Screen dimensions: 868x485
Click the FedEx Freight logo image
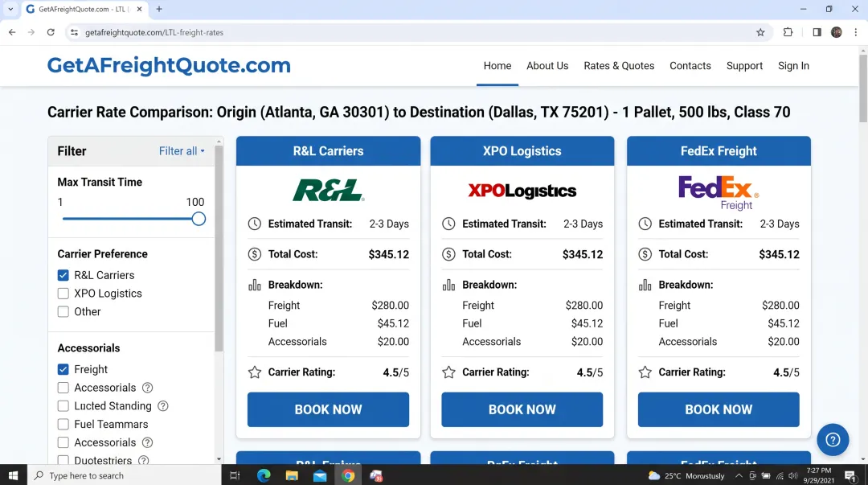pyautogui.click(x=719, y=192)
